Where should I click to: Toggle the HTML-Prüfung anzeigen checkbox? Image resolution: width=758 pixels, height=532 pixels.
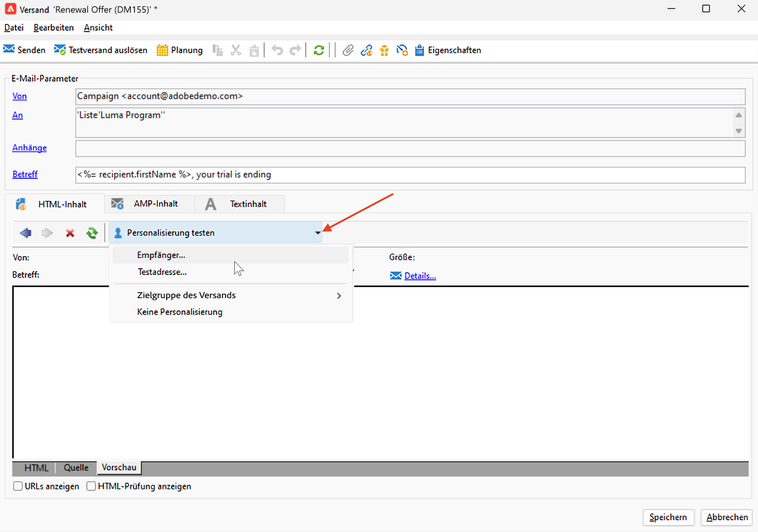coord(91,486)
